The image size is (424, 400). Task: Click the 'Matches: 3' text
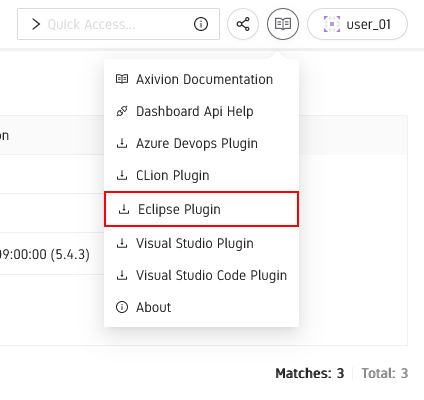310,373
